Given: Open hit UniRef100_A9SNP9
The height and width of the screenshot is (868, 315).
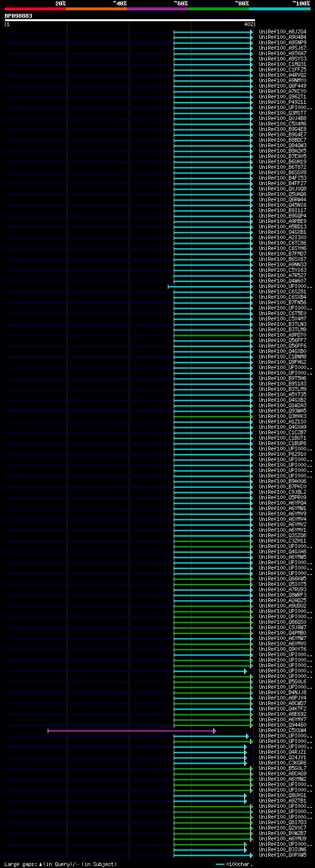Looking at the screenshot, I should (x=283, y=43).
